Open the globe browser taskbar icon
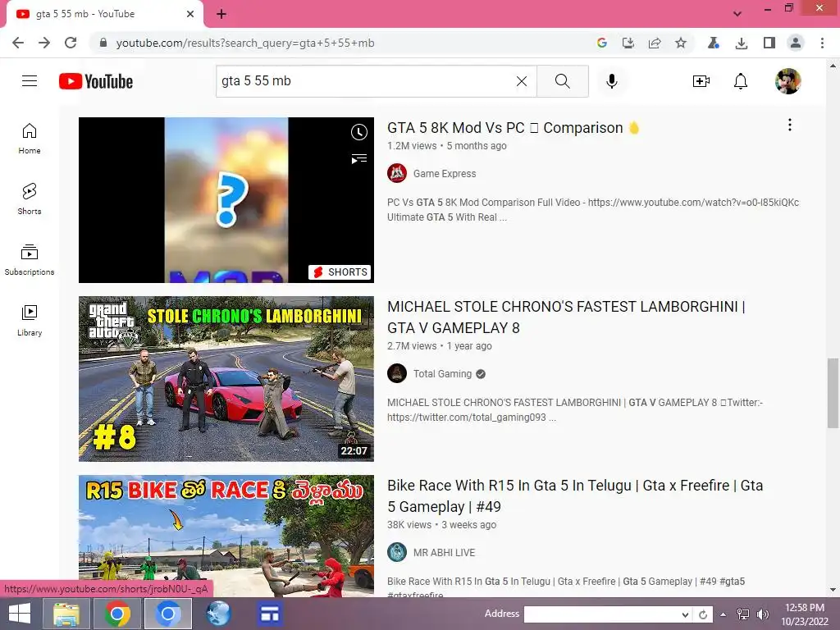Image resolution: width=840 pixels, height=630 pixels. click(x=218, y=614)
